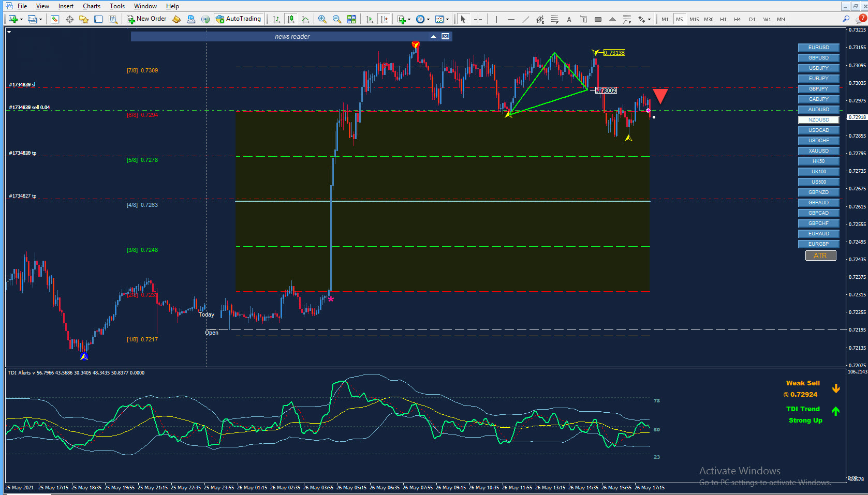Click the [4/8] 0.7263 level label

142,205
